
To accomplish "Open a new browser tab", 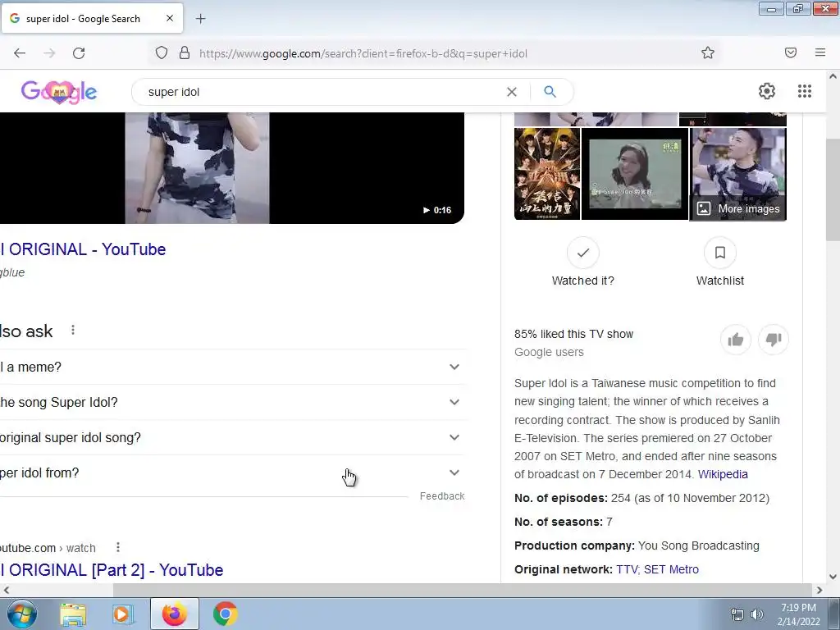I will pyautogui.click(x=200, y=19).
